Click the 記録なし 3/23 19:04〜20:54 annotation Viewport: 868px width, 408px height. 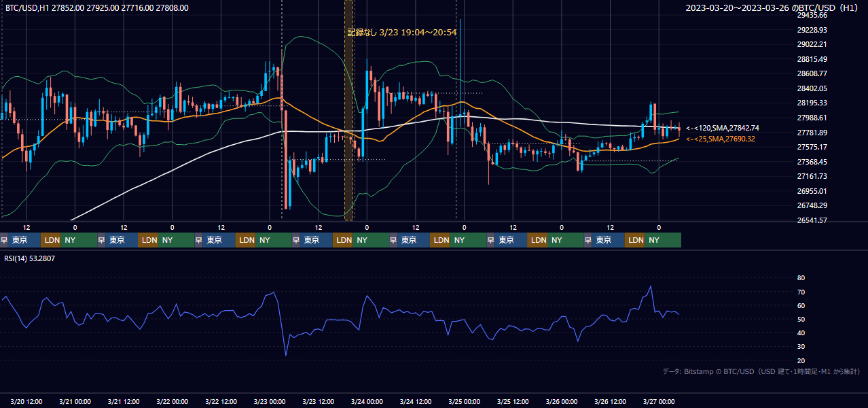pos(402,32)
